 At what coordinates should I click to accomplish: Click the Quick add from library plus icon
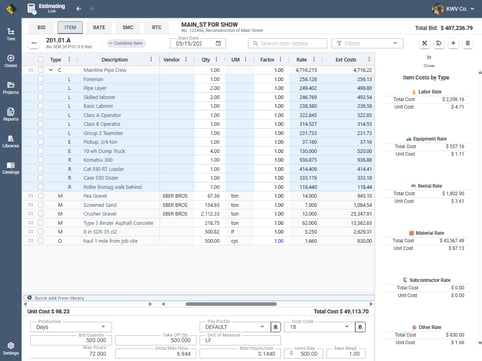point(29,298)
